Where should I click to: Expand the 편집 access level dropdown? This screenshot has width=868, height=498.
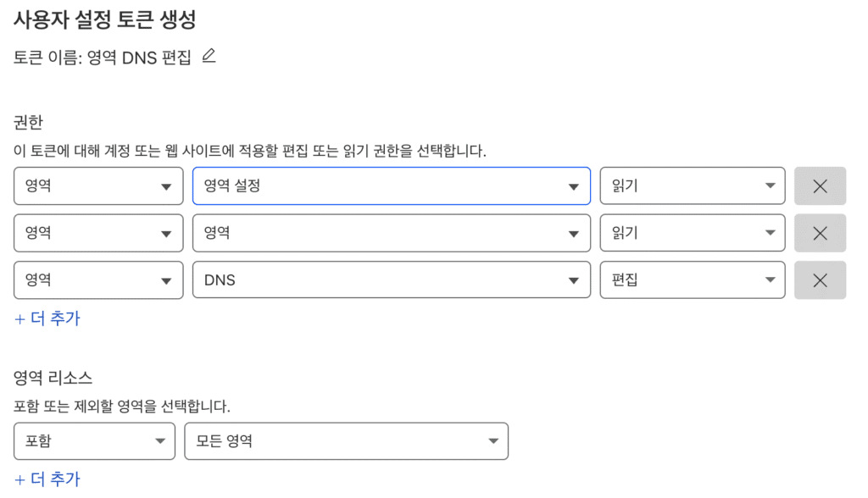coord(692,279)
